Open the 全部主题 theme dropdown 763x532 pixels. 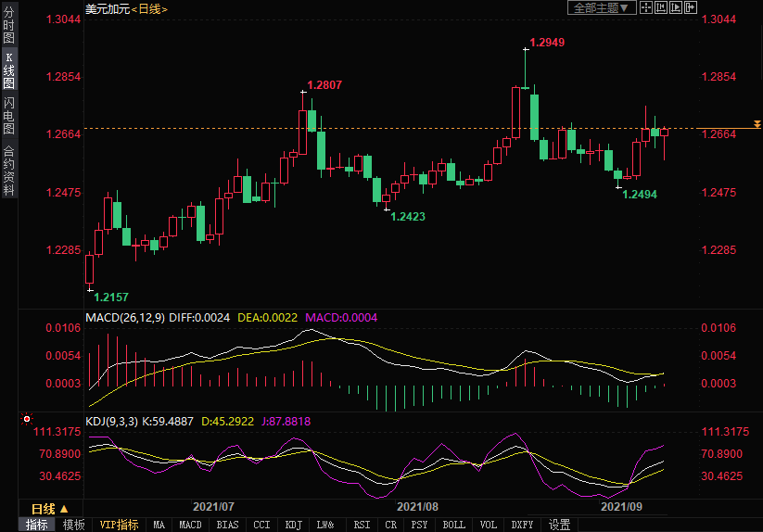tap(601, 7)
